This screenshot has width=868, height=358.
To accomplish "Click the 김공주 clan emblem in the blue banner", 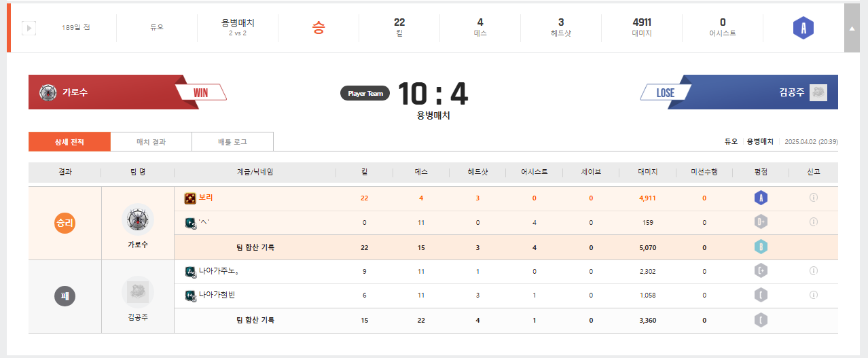I will 818,92.
